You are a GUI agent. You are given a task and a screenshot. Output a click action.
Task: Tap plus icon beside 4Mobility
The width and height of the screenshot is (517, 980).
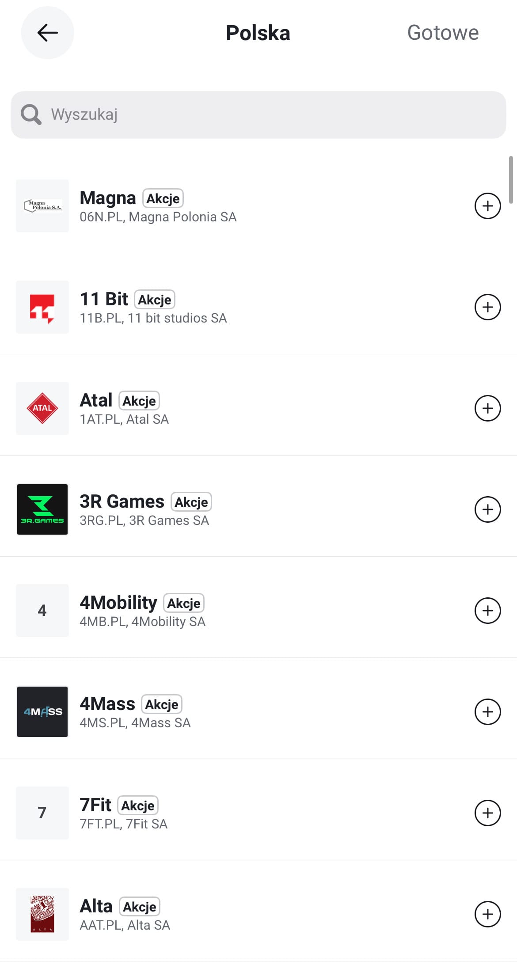point(487,611)
